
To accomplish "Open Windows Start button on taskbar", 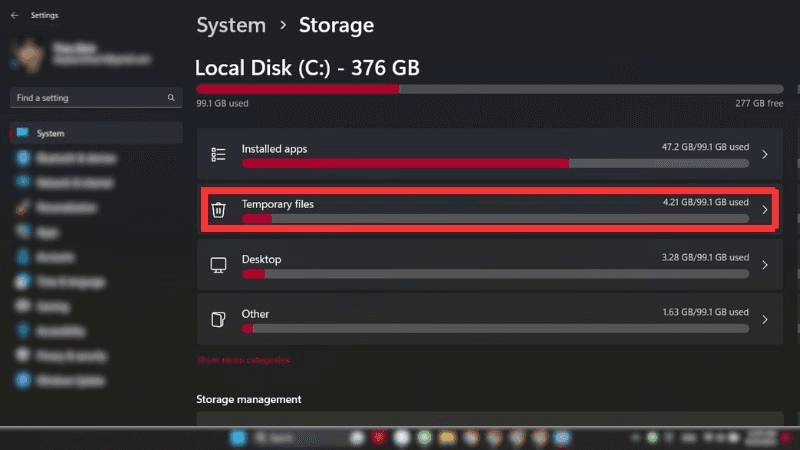I will [x=238, y=438].
